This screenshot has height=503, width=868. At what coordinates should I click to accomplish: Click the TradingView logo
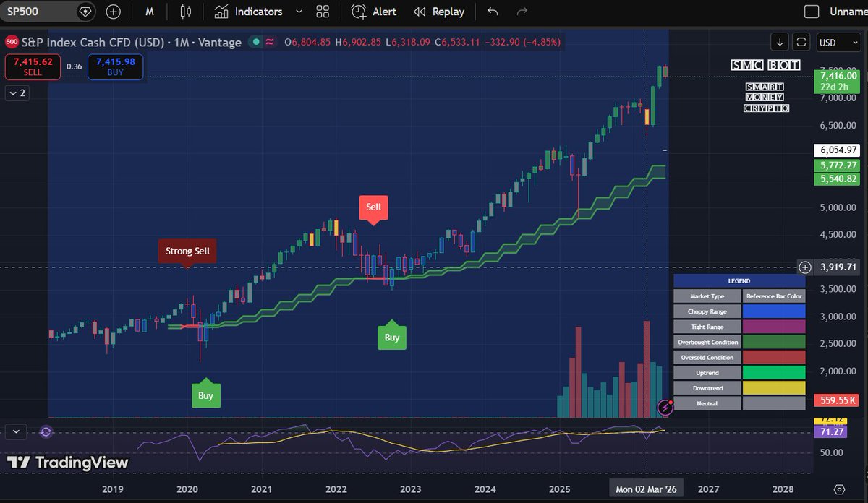68,463
